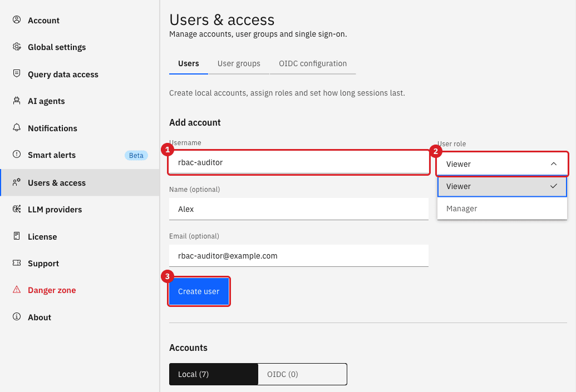Click the Smart alerts exclamation icon
This screenshot has height=392, width=576.
(x=17, y=154)
